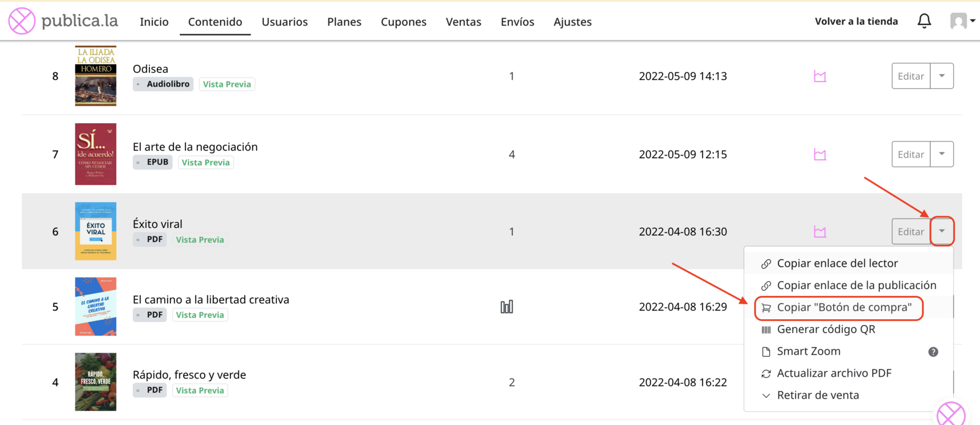Expand dropdown arrow beside Editar for Odisea
The image size is (980, 425).
[x=942, y=76]
